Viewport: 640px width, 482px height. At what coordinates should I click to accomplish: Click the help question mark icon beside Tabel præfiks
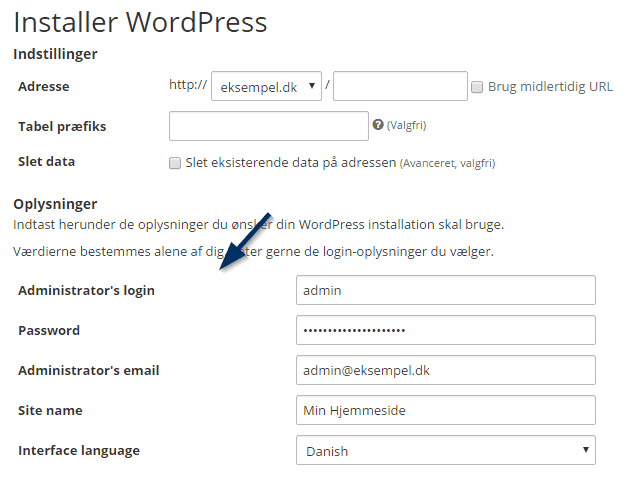point(378,124)
